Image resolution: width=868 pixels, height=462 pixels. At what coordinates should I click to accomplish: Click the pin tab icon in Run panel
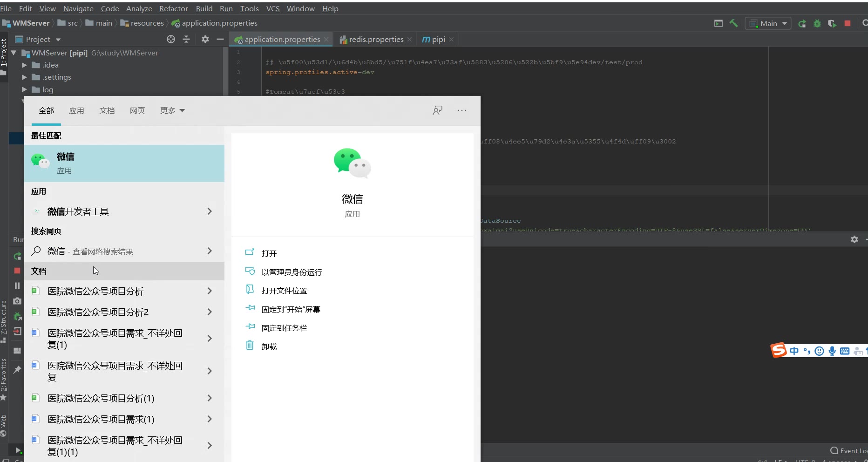(x=17, y=369)
